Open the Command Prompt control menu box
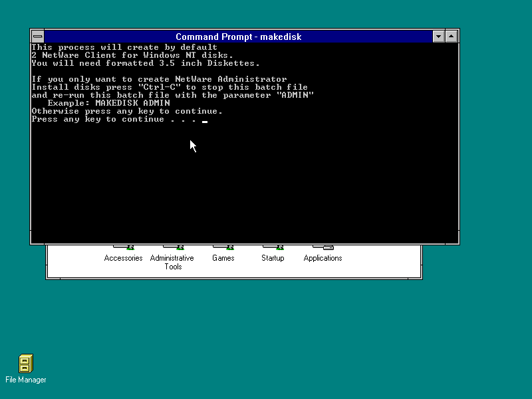Screen dimensions: 532x399 [x=38, y=37]
